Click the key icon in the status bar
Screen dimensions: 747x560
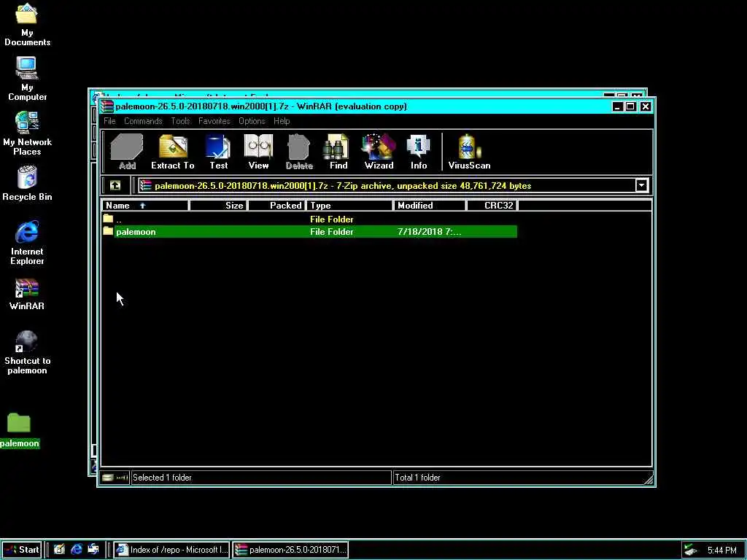pyautogui.click(x=123, y=478)
